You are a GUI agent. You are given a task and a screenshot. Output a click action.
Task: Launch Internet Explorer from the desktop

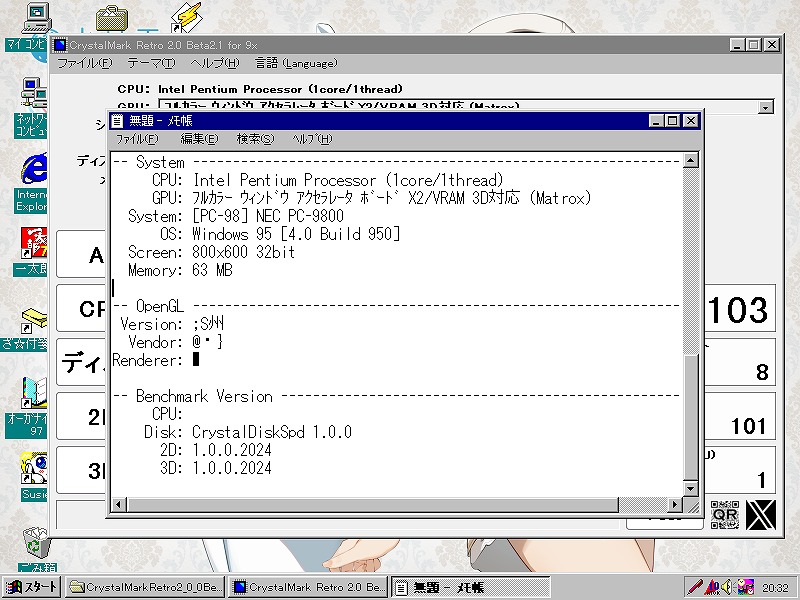click(x=34, y=168)
